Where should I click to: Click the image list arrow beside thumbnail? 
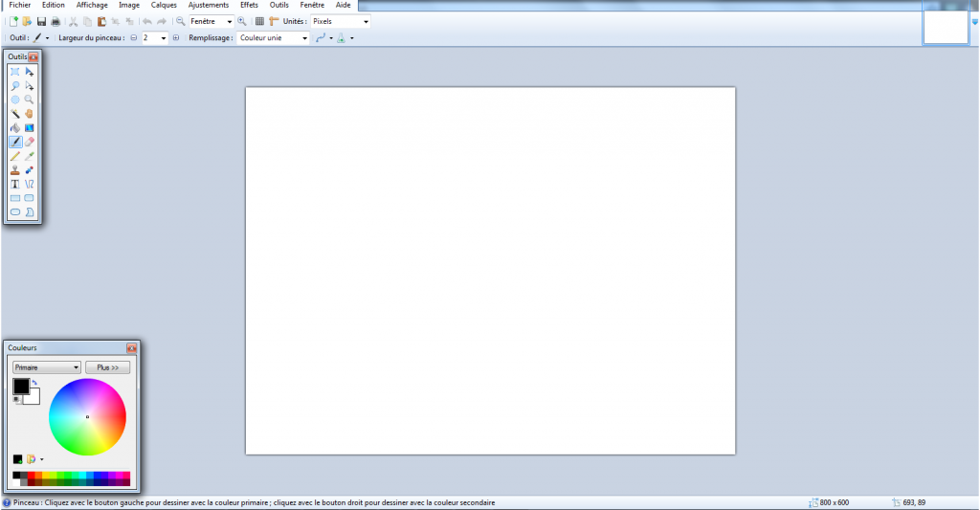coord(974,22)
